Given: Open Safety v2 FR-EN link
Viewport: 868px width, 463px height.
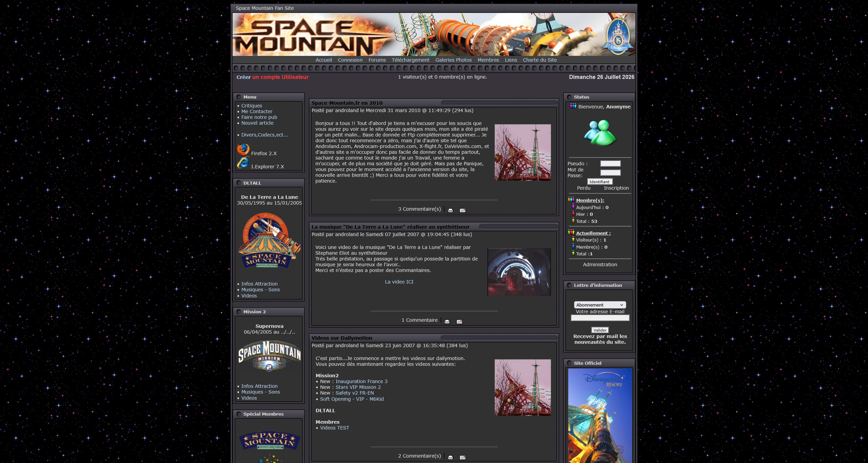Looking at the screenshot, I should tap(355, 393).
